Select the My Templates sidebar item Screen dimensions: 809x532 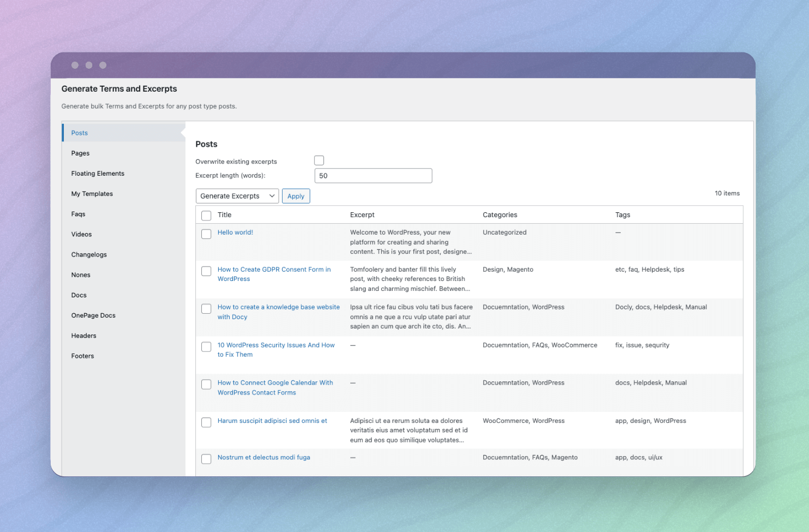pyautogui.click(x=92, y=193)
